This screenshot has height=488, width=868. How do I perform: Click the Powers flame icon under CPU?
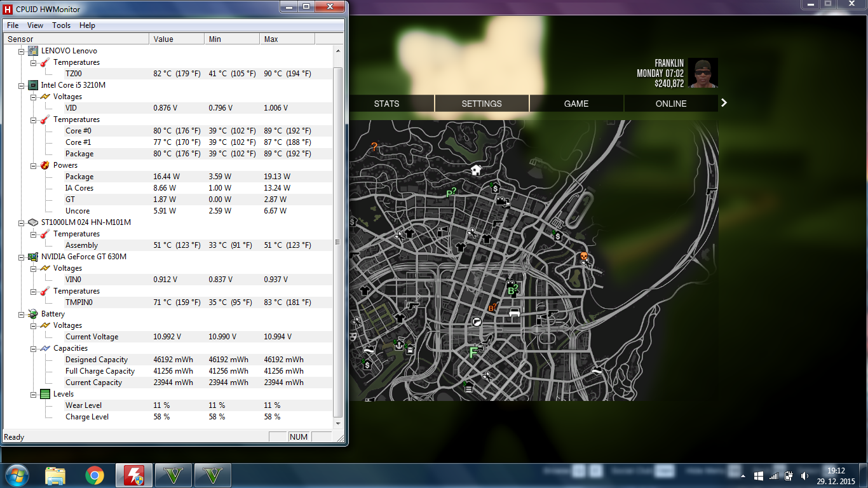coord(45,165)
